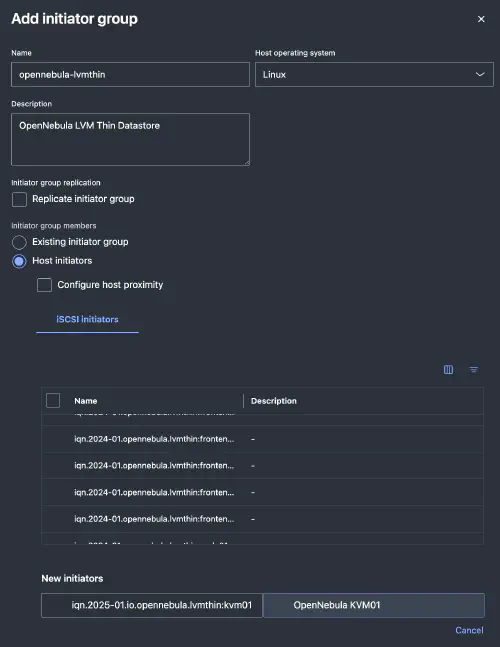Check the select-all box in table header
Viewport: 500px width, 647px height.
(x=53, y=400)
